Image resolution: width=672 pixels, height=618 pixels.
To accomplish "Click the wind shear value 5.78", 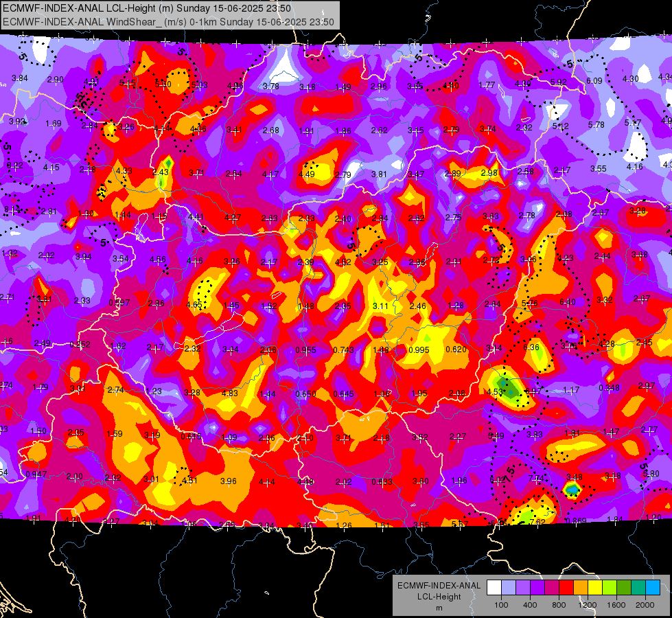I will coord(596,124).
